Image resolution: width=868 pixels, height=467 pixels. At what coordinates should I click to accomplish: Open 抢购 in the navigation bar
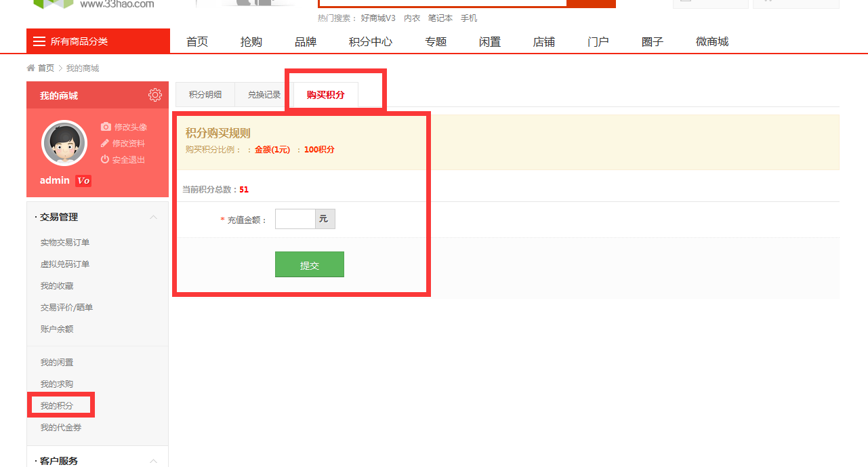[251, 41]
